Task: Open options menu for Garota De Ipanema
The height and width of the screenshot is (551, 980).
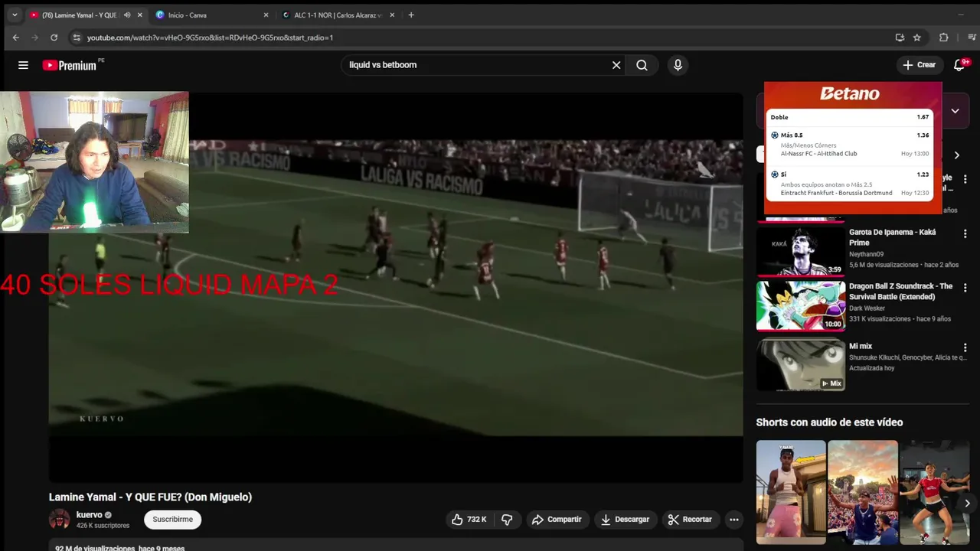Action: tap(965, 233)
